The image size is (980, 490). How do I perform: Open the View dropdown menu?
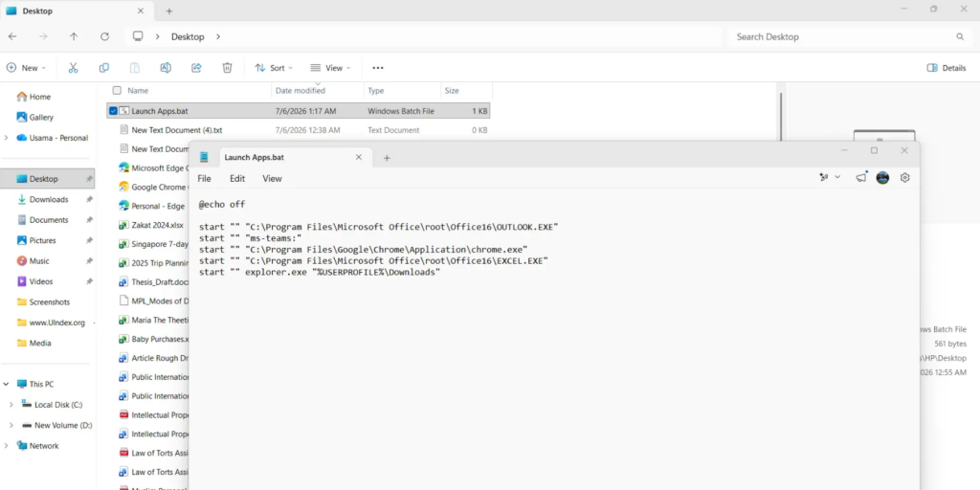tap(330, 68)
